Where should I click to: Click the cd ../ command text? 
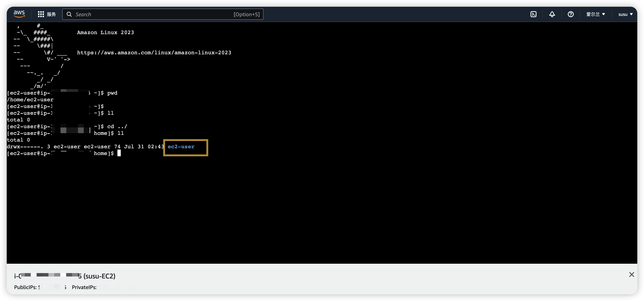pos(117,126)
